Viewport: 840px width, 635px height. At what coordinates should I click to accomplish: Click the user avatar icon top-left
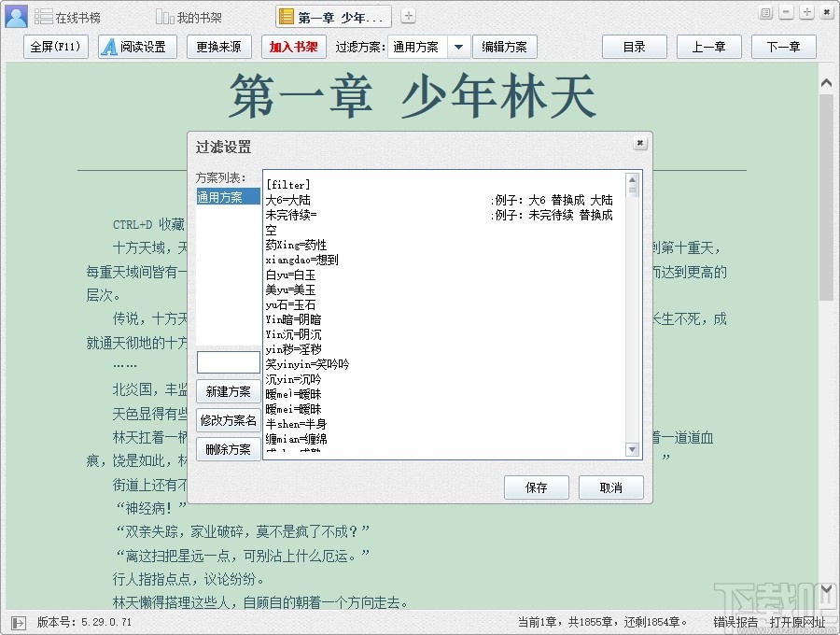point(15,14)
